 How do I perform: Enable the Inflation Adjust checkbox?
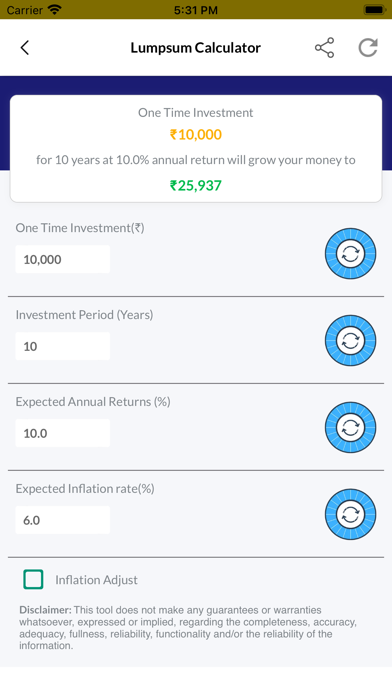33,579
